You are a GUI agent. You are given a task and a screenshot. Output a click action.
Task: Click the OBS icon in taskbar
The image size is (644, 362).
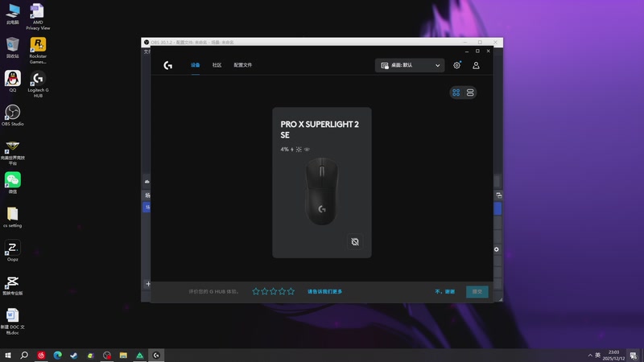pos(107,355)
